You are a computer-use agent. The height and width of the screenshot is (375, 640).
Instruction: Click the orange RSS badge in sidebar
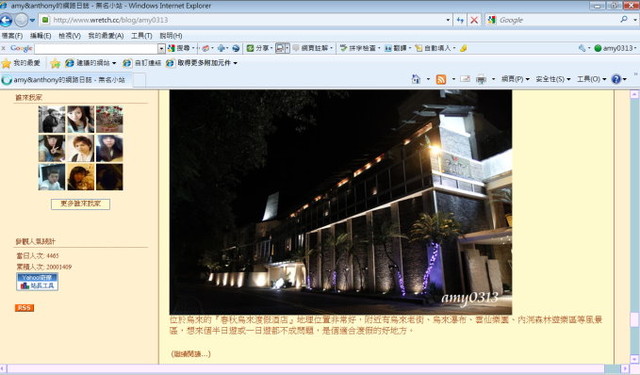24,308
